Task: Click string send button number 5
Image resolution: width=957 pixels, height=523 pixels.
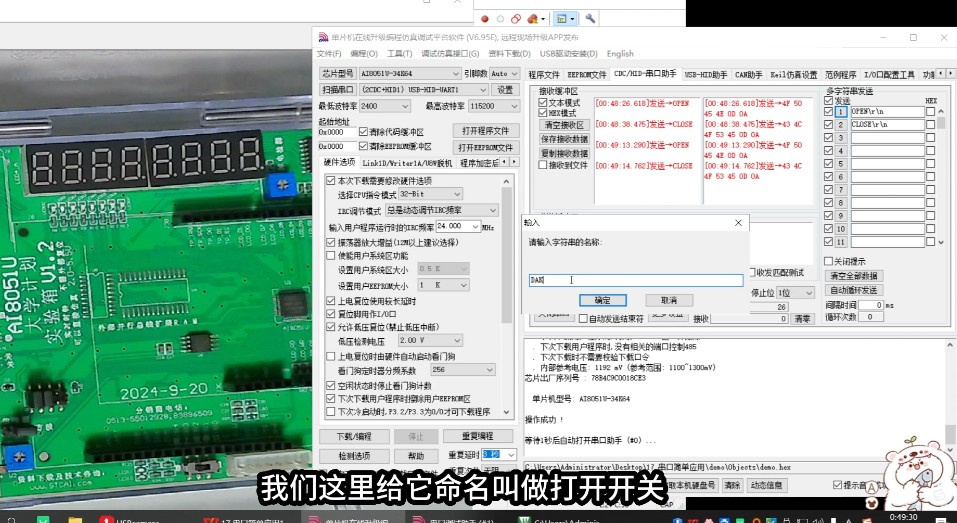Action: (x=842, y=164)
